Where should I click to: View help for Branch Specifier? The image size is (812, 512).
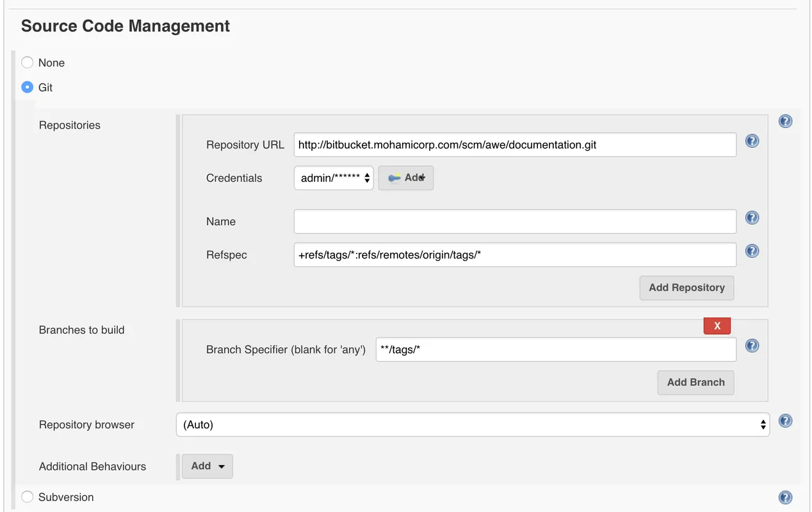point(752,346)
